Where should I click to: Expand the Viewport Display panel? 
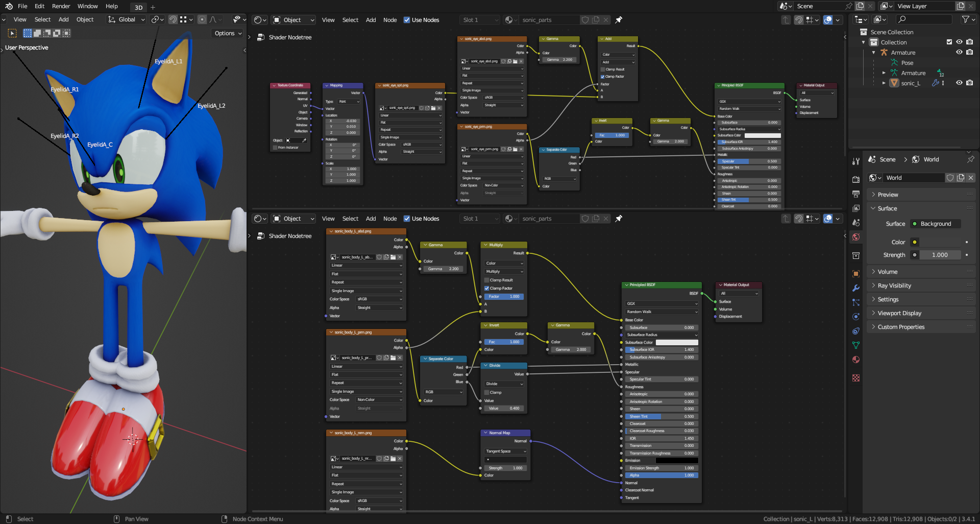pos(921,313)
